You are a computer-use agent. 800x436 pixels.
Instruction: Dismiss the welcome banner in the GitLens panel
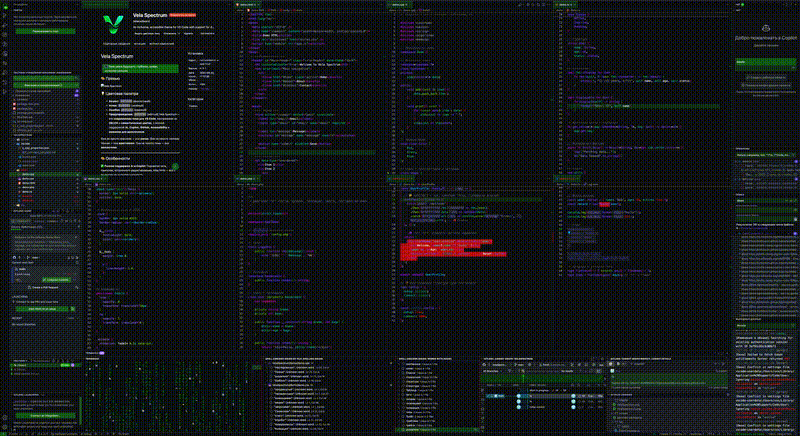(x=77, y=238)
